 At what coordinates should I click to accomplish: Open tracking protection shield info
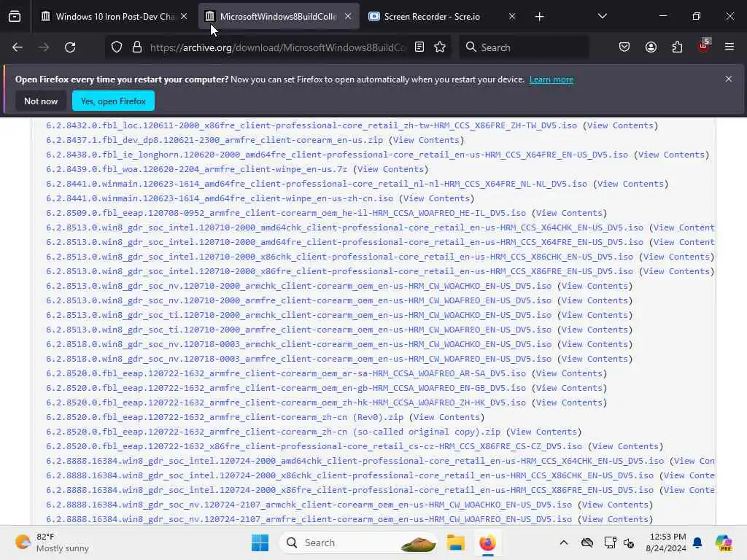(117, 47)
